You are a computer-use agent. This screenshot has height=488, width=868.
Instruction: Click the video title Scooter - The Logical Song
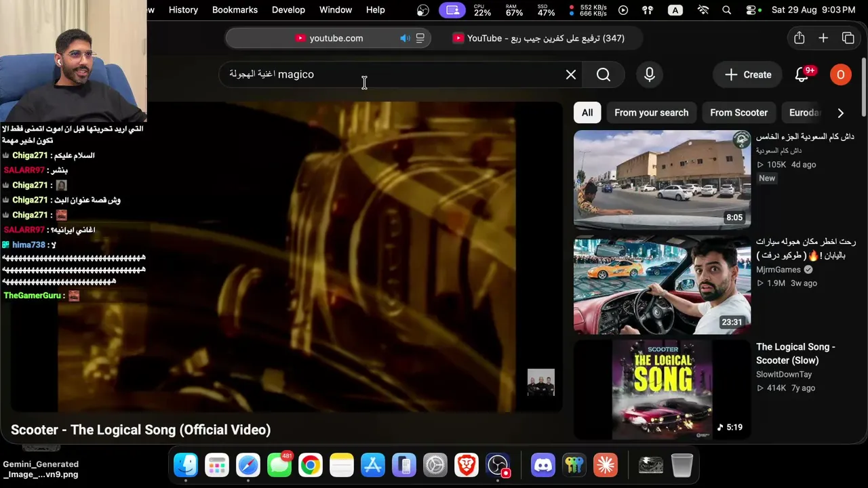[140, 430]
